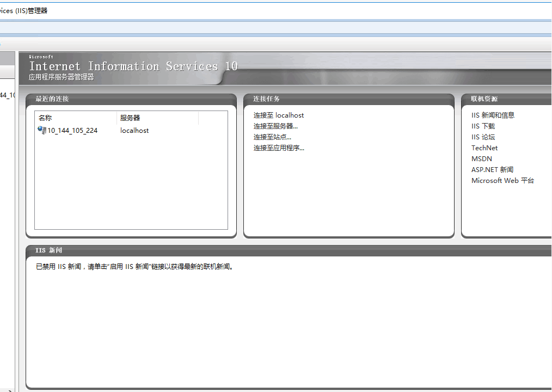Open Microsoft Web 平台 link
The image size is (552, 392).
(x=502, y=181)
